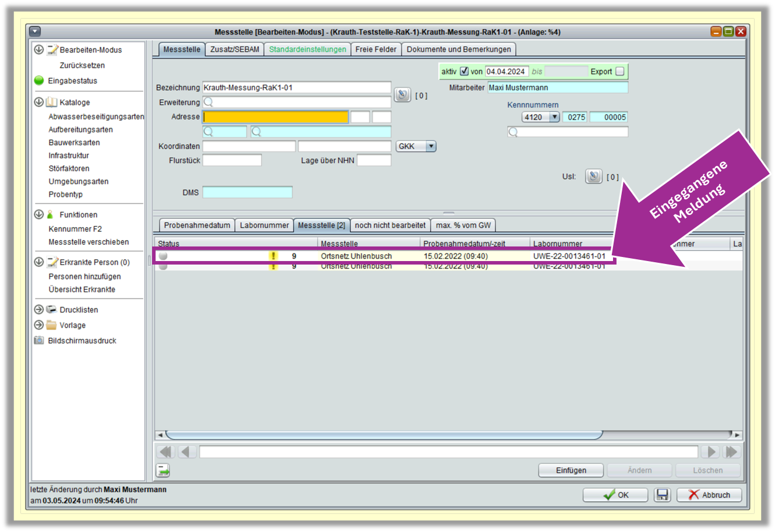This screenshot has height=532, width=775.
Task: Collapse the Kataloge section
Action: coord(39,102)
